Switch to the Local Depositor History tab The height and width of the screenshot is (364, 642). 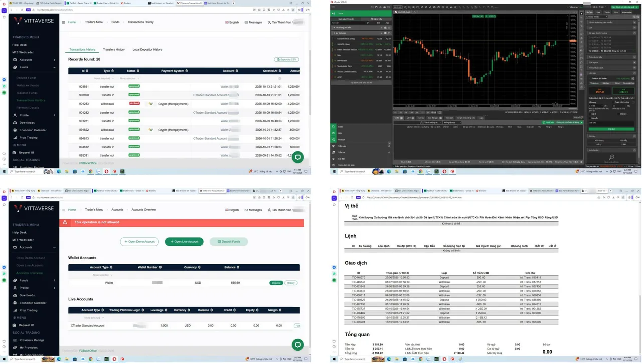147,50
